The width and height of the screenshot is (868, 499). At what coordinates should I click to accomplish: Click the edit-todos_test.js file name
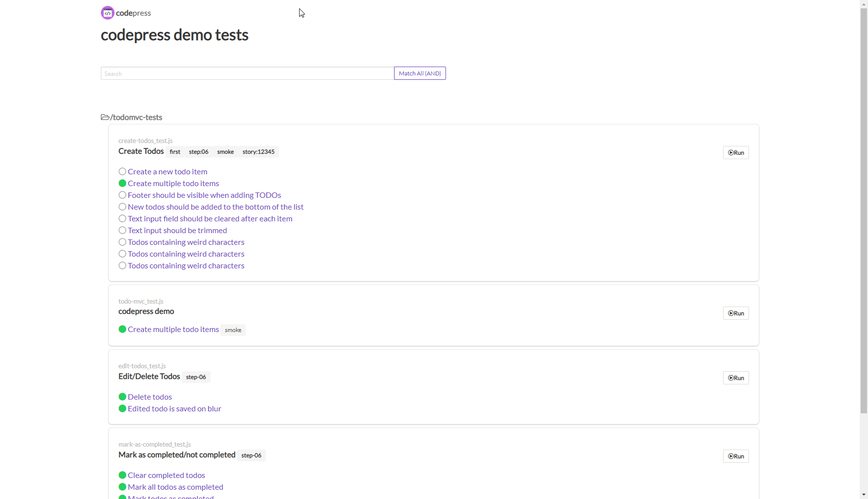pyautogui.click(x=142, y=366)
